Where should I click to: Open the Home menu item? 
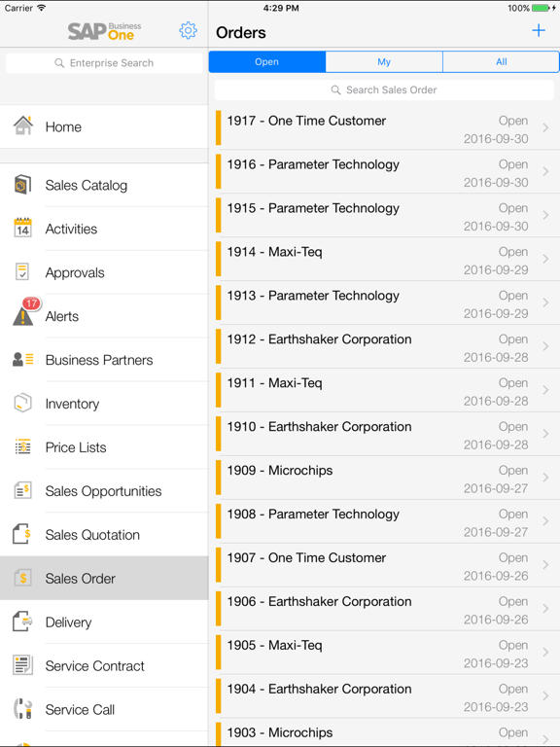coord(104,126)
